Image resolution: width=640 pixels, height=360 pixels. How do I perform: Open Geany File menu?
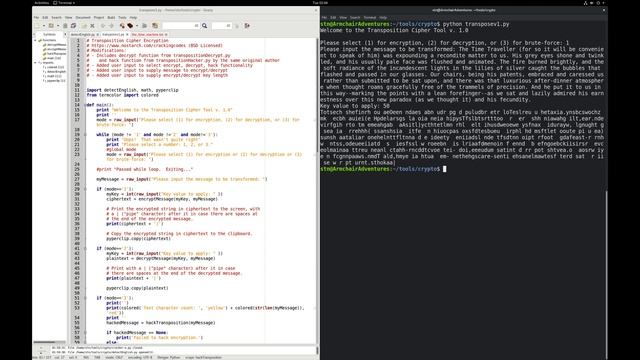coord(36,18)
